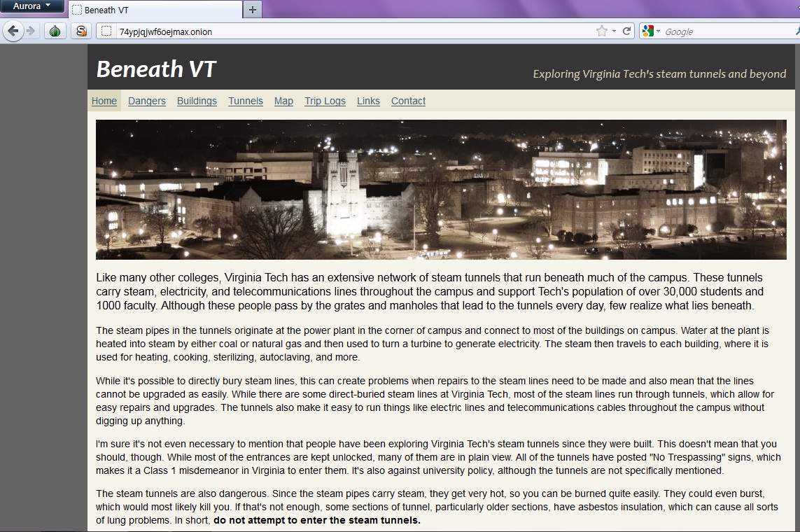Screen dimensions: 800x532
Task: Click the Beneath VT site title
Action: (x=156, y=69)
